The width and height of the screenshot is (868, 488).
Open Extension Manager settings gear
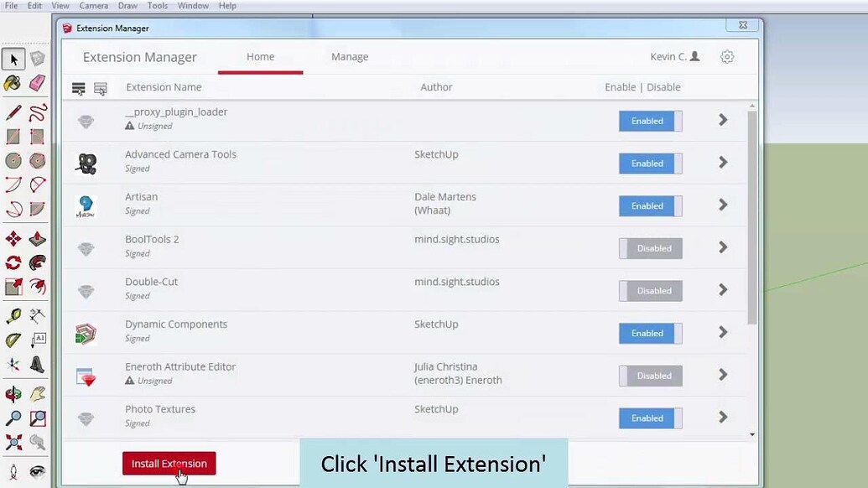point(726,56)
